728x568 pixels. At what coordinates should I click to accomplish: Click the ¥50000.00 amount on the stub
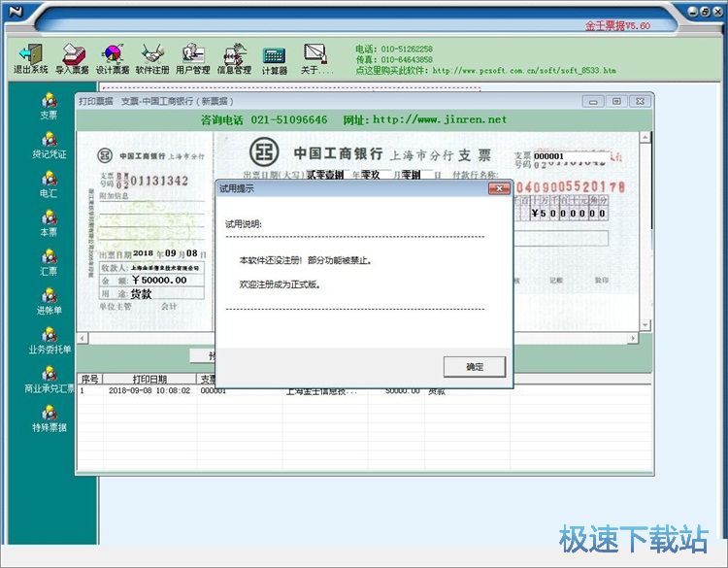(x=159, y=280)
